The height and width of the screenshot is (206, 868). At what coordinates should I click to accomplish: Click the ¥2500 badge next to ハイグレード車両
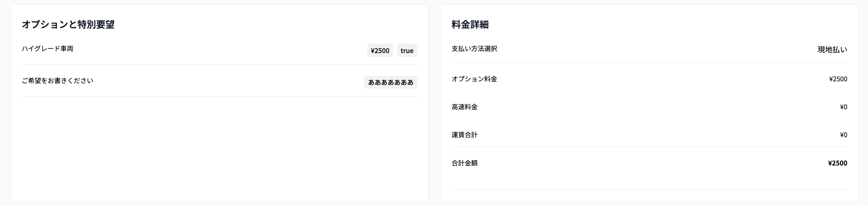click(x=379, y=50)
